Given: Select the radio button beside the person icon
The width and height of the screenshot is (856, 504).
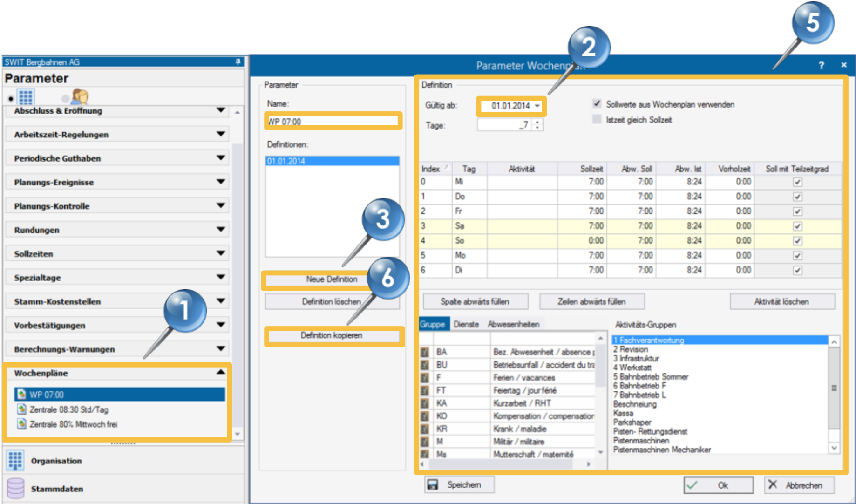Looking at the screenshot, I should [x=65, y=98].
